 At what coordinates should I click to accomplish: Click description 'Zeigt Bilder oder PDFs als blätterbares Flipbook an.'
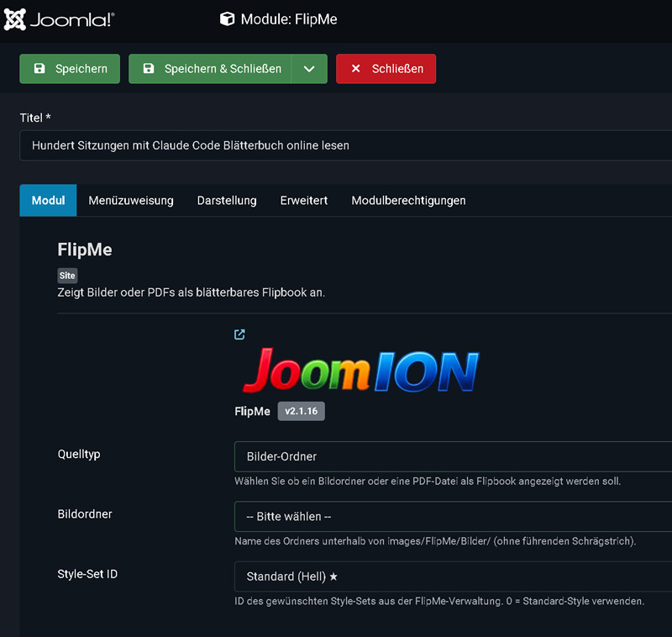(192, 292)
